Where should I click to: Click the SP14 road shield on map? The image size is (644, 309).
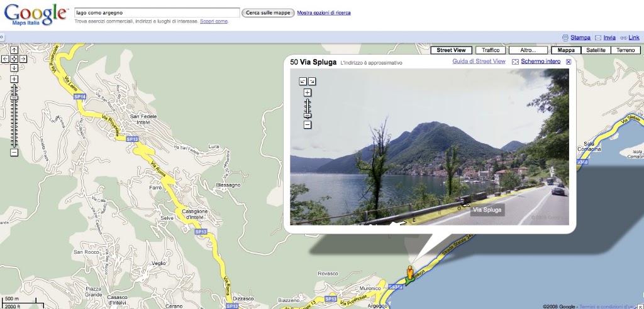(x=80, y=97)
